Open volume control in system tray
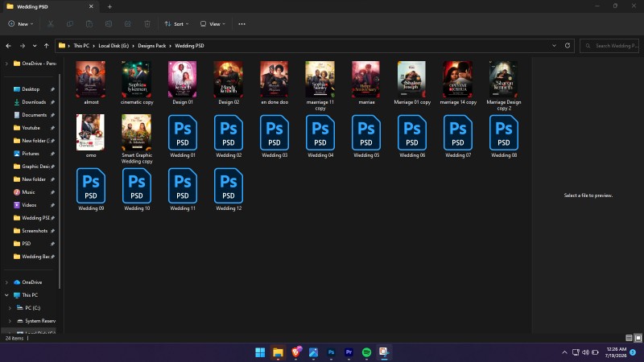 click(x=585, y=352)
